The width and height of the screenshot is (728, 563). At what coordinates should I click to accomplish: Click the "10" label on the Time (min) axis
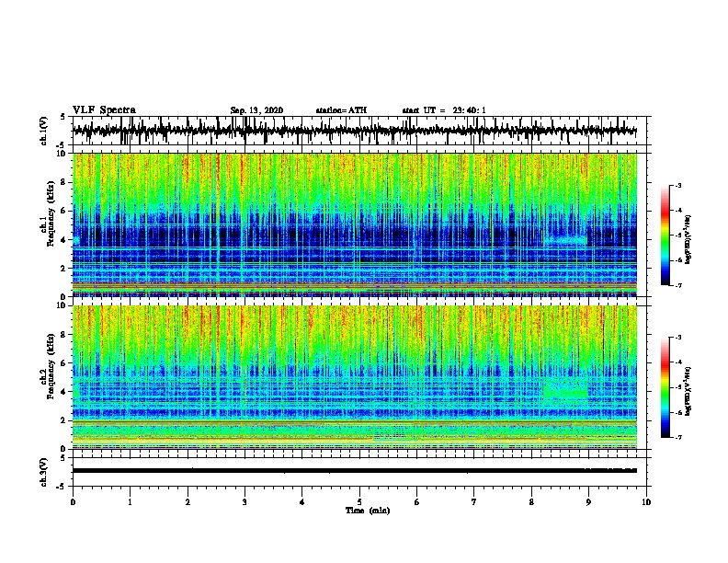click(x=646, y=502)
